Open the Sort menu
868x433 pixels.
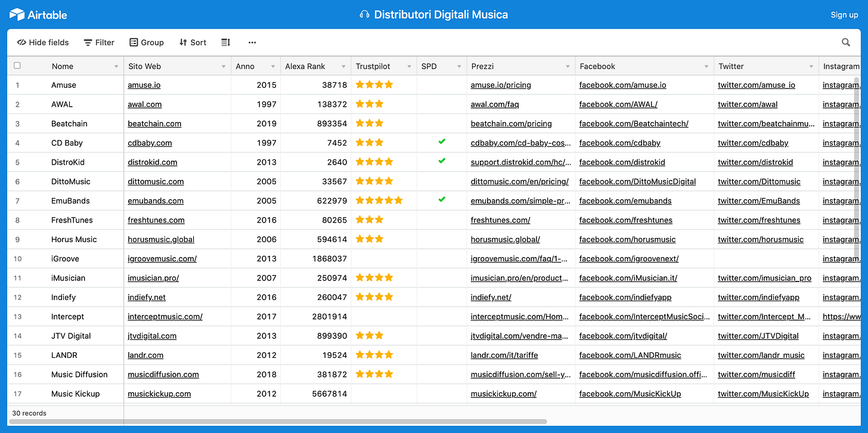[193, 42]
